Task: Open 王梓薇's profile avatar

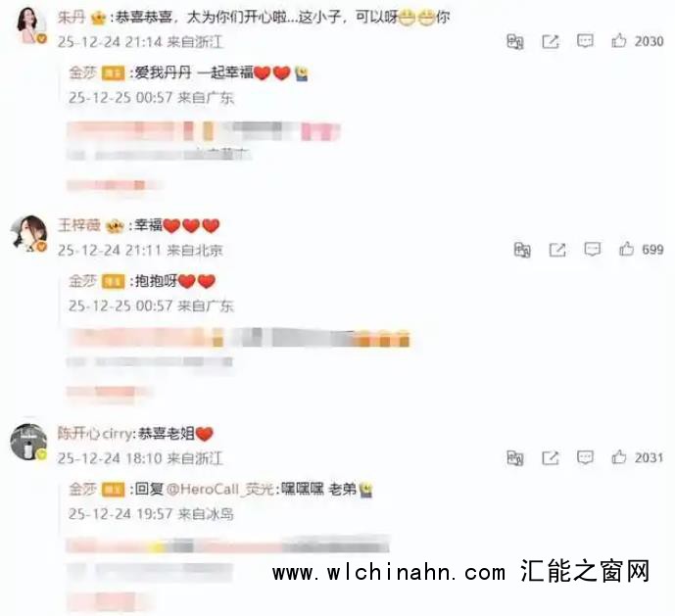Action: [x=28, y=234]
